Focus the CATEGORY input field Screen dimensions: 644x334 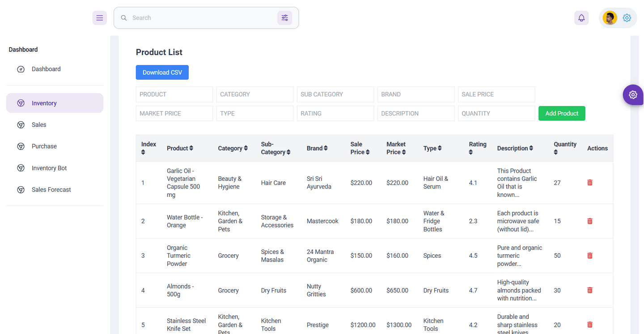pyautogui.click(x=255, y=94)
